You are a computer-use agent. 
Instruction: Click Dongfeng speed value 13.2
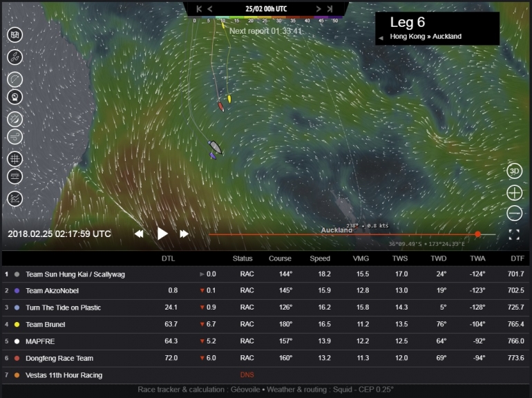pyautogui.click(x=324, y=358)
